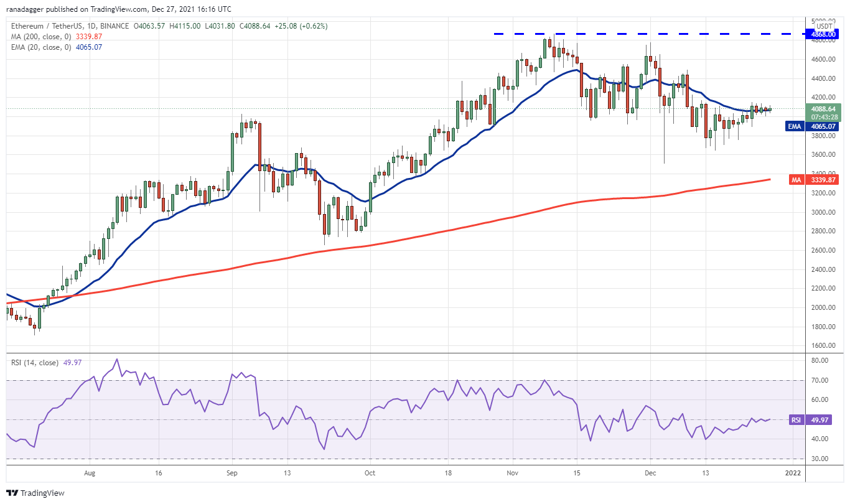This screenshot has height=504, width=850.
Task: Select the RSI (14, close) indicator legend
Action: pyautogui.click(x=34, y=362)
